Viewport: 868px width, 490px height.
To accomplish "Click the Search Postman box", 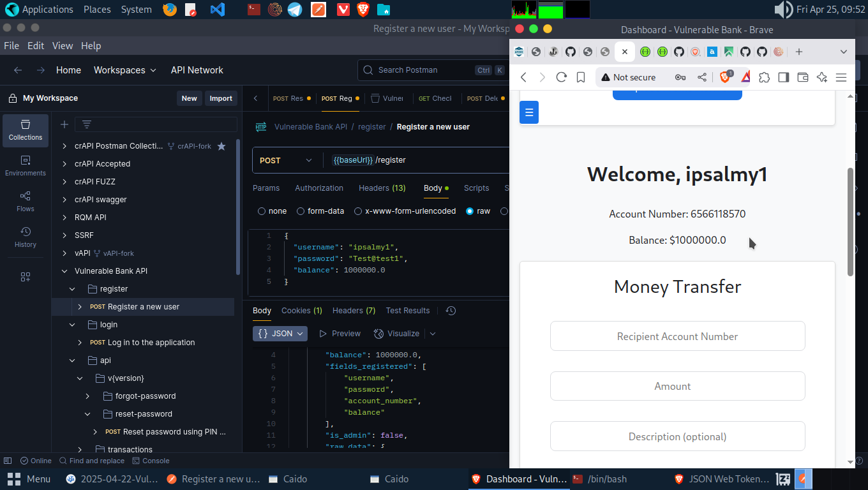I will click(434, 70).
